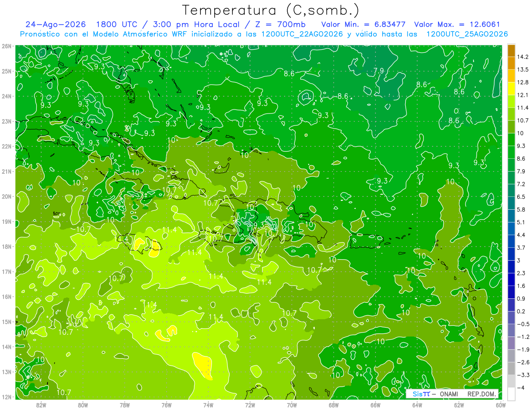Click the "-2.6" colorbar value
Viewport: 532px width, 411px height.
tap(523, 362)
